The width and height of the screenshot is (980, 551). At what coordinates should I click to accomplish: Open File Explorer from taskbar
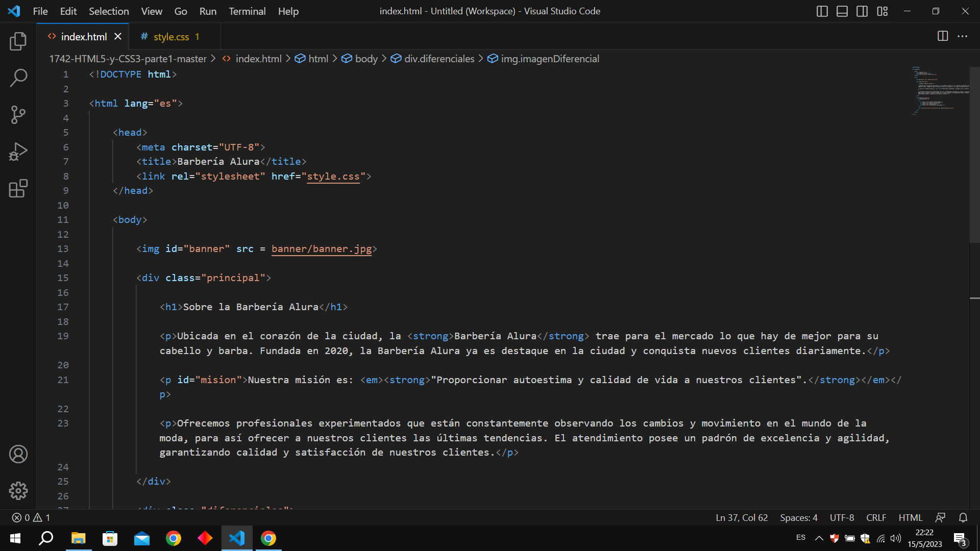click(78, 538)
